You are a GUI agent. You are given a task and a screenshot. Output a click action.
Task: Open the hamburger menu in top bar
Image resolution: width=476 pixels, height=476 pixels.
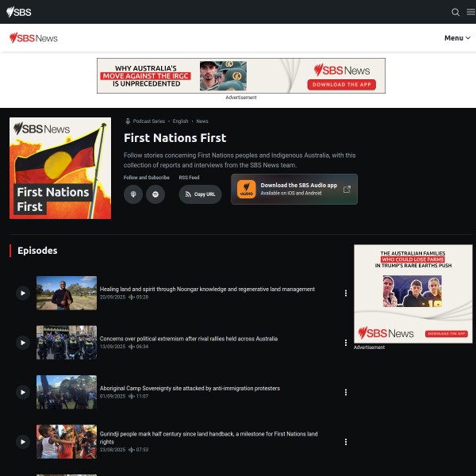click(470, 12)
